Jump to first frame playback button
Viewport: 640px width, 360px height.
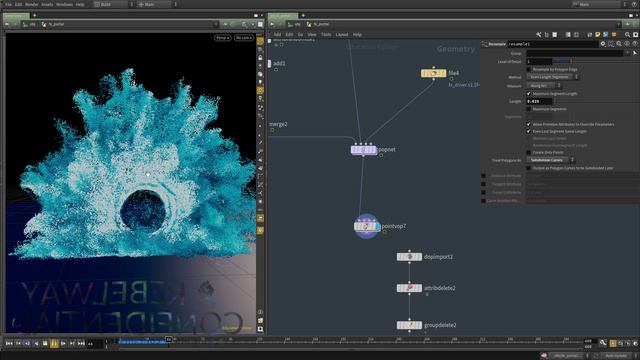coord(9,344)
